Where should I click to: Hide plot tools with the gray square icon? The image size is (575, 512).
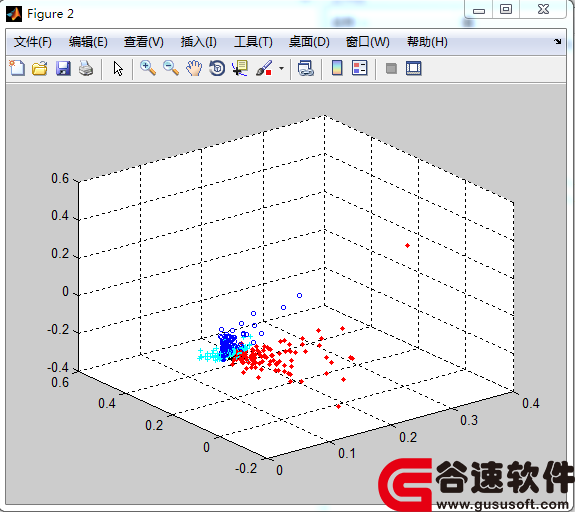[x=391, y=68]
